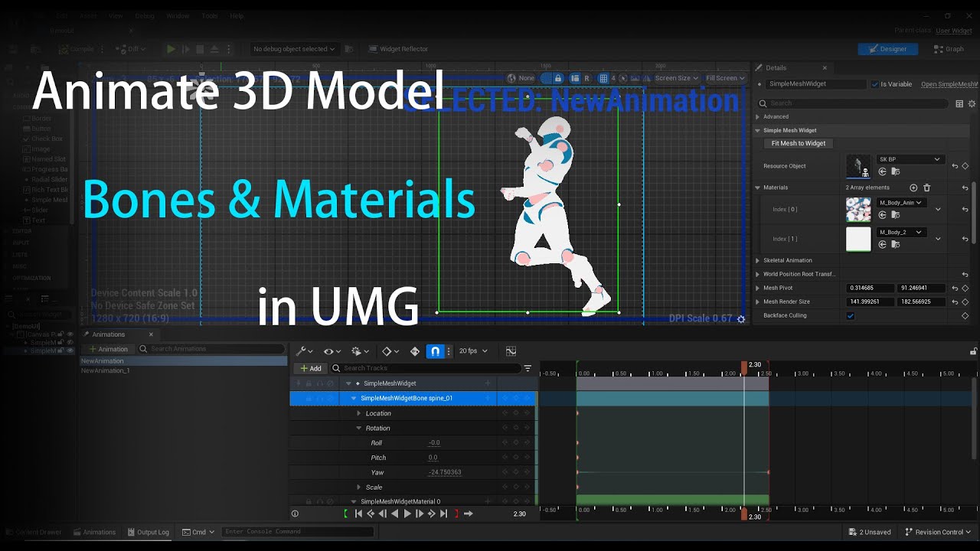This screenshot has height=551, width=980.
Task: Select the Details panel tab
Action: pos(776,68)
